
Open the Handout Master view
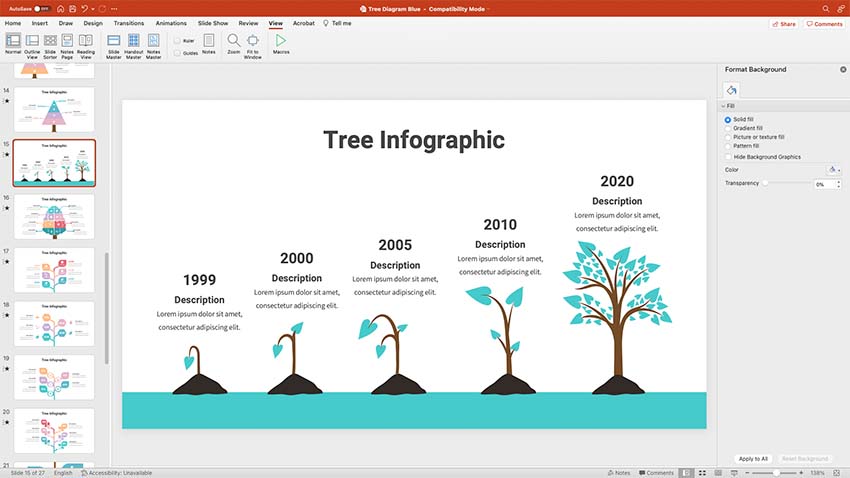click(x=133, y=43)
